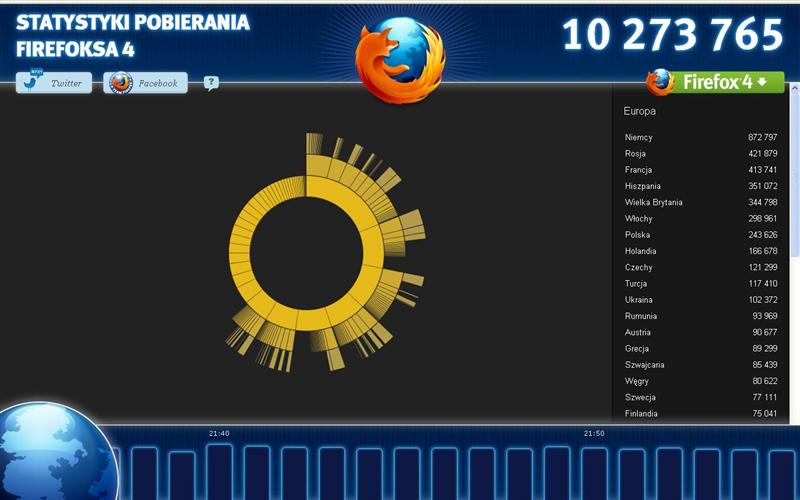Viewport: 800px width, 500px height.
Task: Click the Facebook share button
Action: (145, 83)
